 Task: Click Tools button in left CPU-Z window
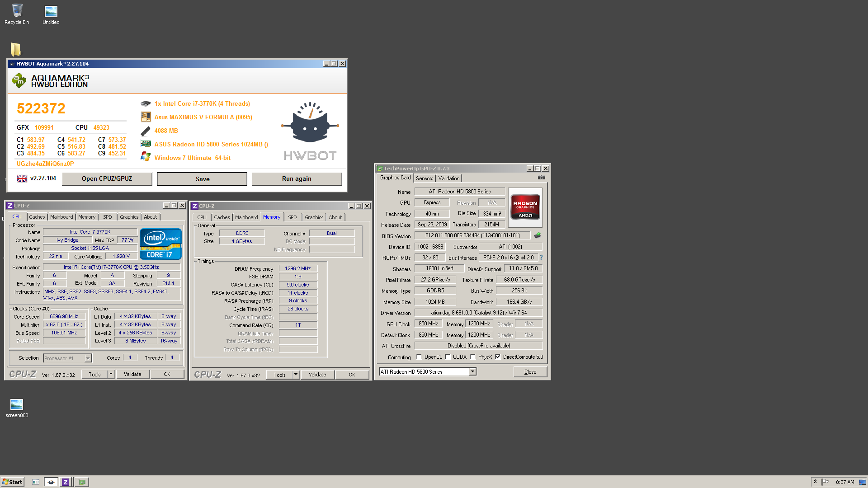[95, 374]
